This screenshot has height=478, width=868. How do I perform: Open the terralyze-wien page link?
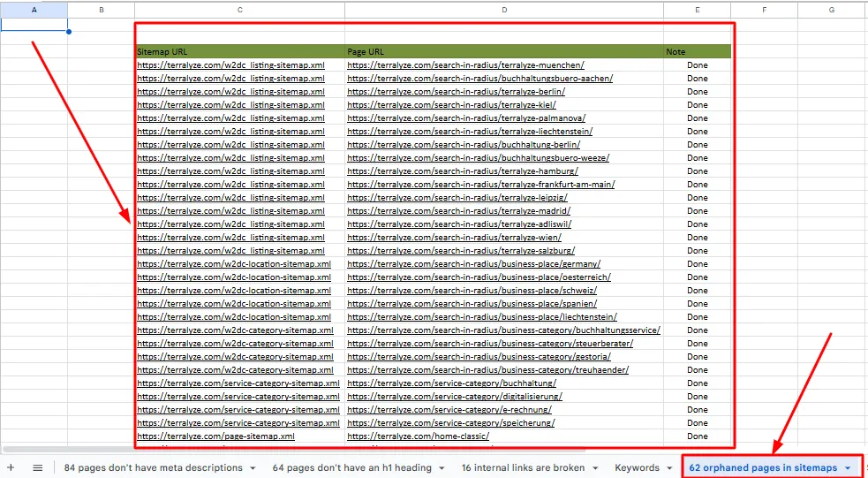pyautogui.click(x=455, y=238)
